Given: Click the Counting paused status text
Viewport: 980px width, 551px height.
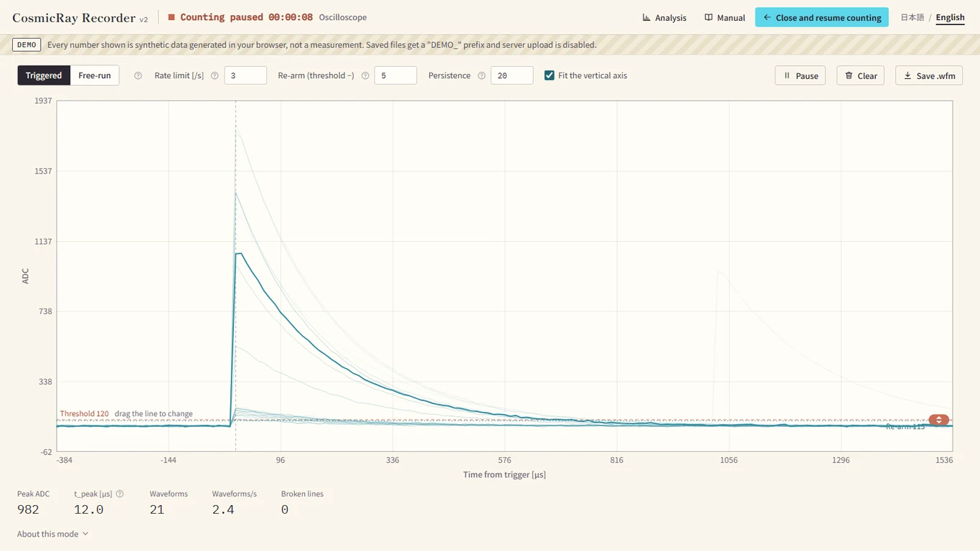Looking at the screenshot, I should (246, 17).
